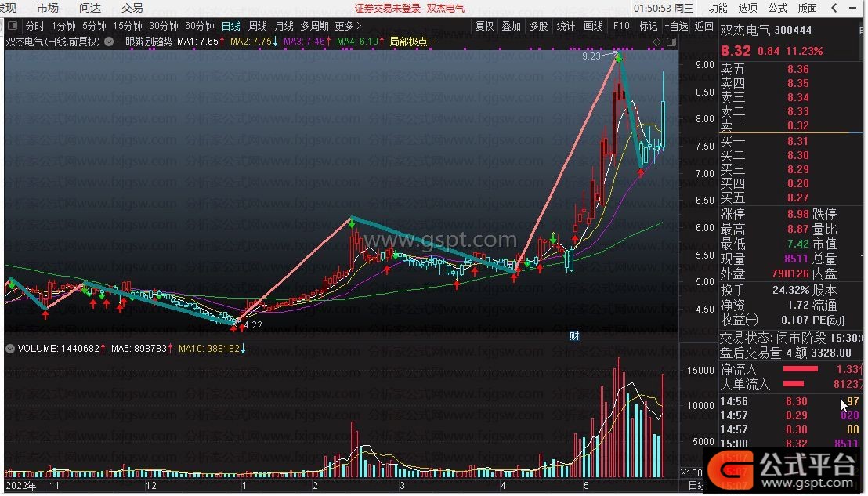868x496 pixels.
Task: Add stock with +自选 button
Action: pyautogui.click(x=677, y=26)
